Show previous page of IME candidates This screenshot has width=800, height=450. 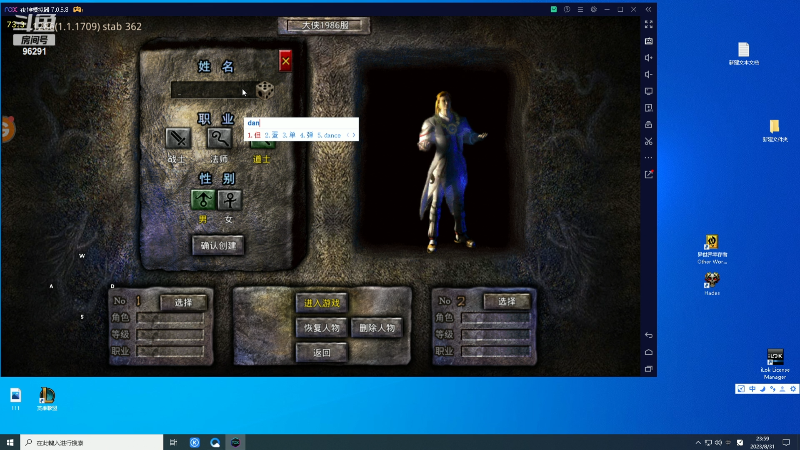(x=348, y=135)
